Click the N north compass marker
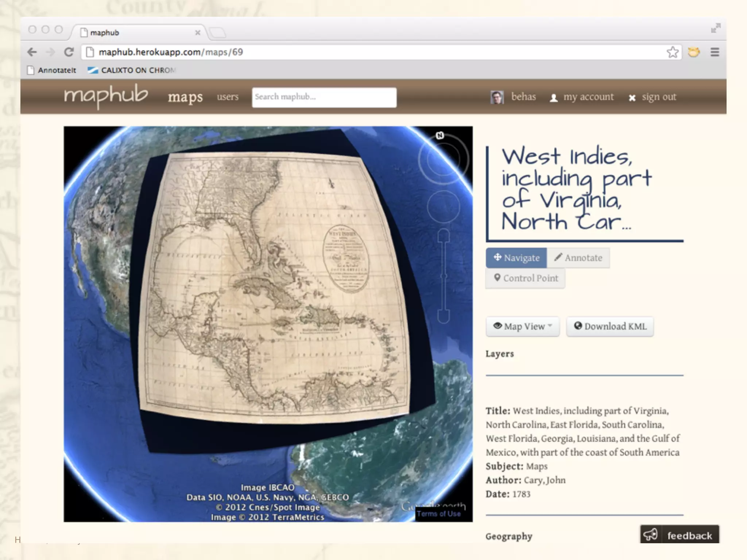This screenshot has height=560, width=747. (x=440, y=136)
